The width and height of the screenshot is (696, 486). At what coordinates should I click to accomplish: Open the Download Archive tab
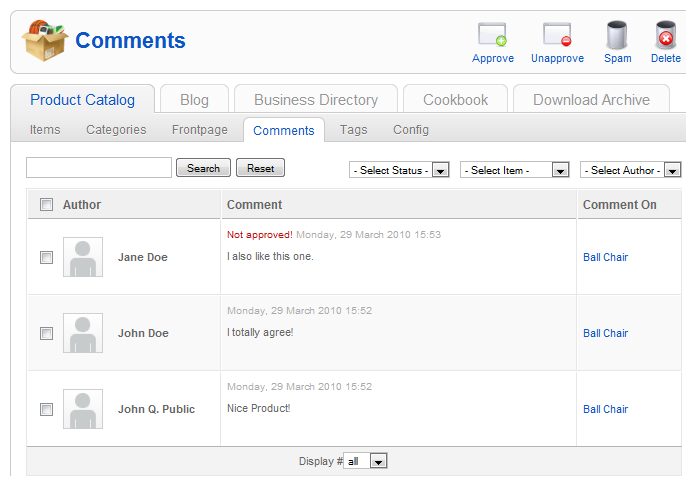(x=591, y=99)
